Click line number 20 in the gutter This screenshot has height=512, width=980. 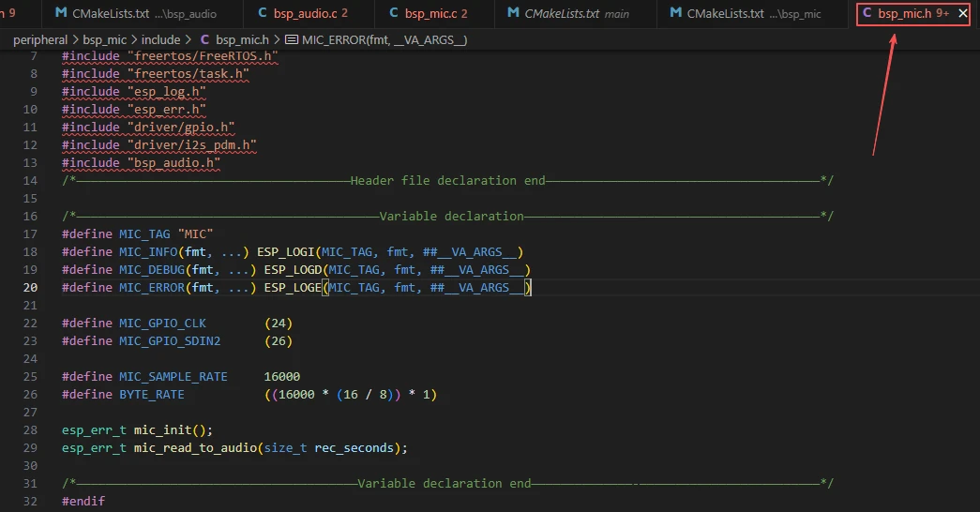[x=31, y=288]
